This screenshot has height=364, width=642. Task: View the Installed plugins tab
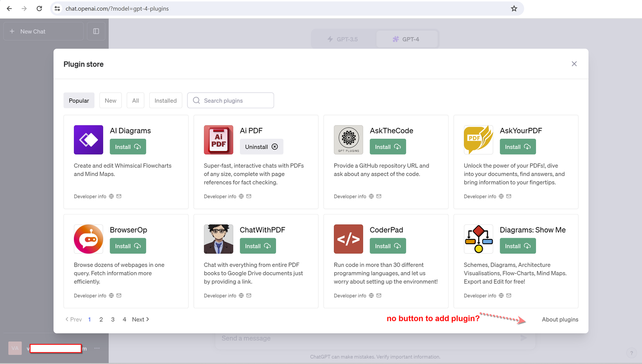click(x=166, y=101)
